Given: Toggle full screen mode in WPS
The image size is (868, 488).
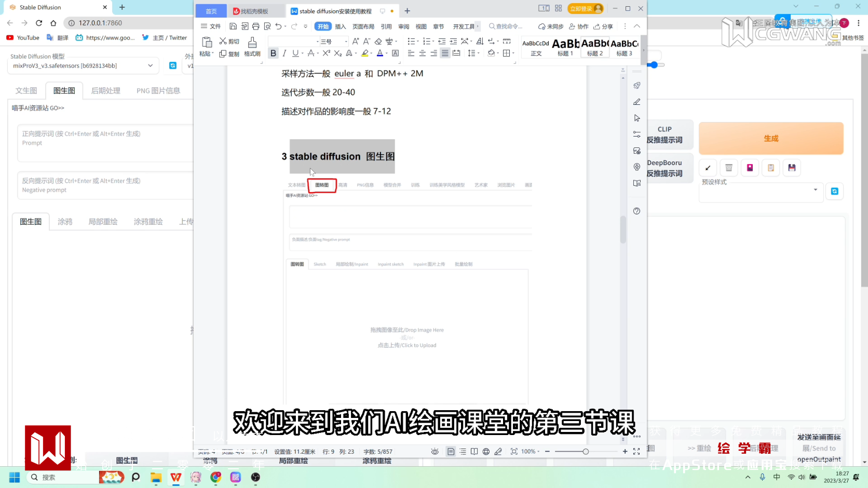Looking at the screenshot, I should point(636,452).
